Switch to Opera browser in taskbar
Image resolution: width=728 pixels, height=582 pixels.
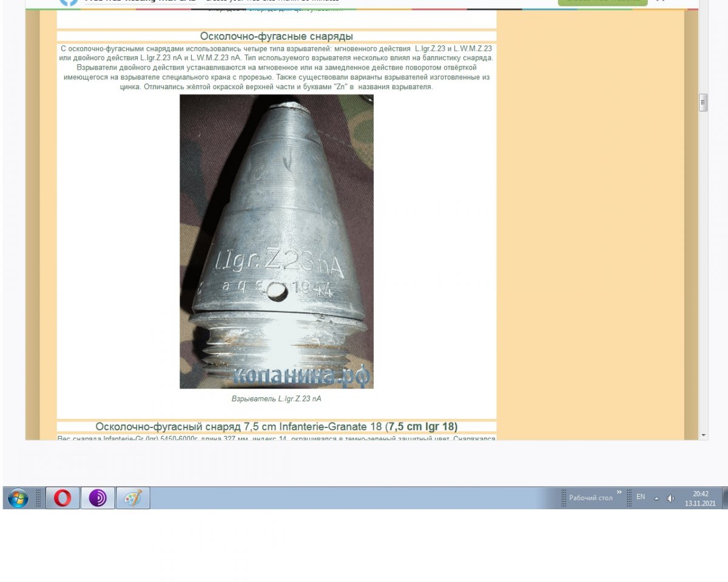click(62, 498)
